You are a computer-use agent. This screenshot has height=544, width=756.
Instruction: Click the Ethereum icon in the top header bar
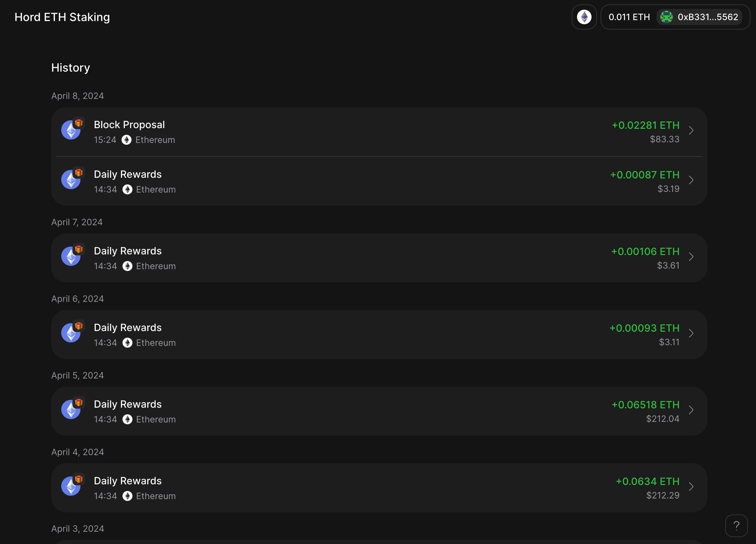pos(584,17)
